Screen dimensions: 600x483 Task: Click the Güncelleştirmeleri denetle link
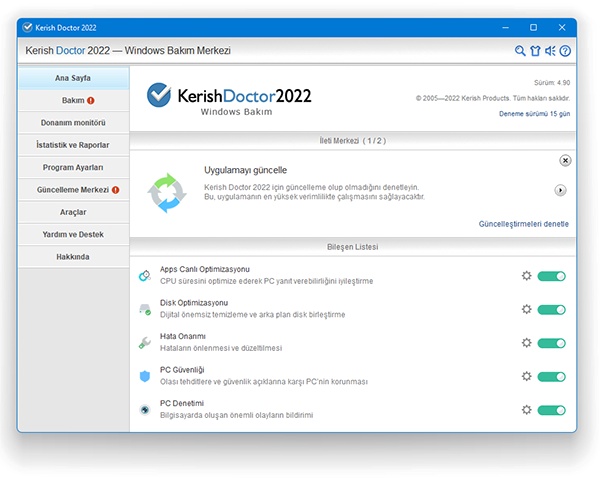pyautogui.click(x=523, y=224)
